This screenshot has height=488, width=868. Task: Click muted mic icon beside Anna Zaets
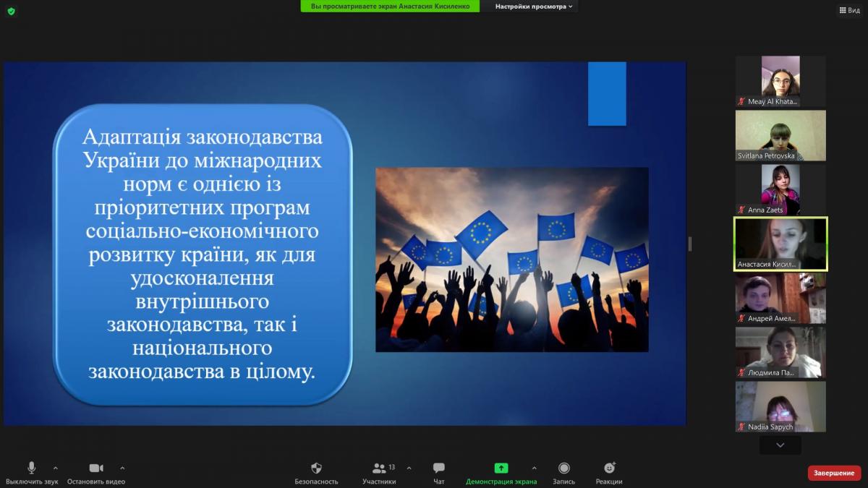tap(741, 210)
